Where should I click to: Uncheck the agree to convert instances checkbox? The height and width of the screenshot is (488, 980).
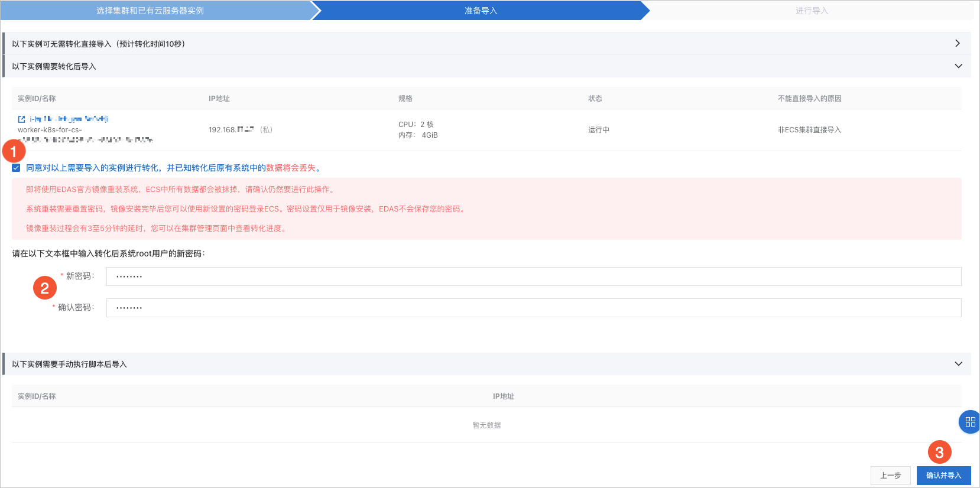pyautogui.click(x=16, y=168)
